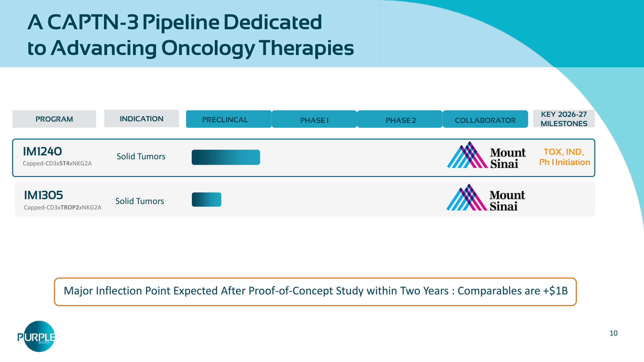644x362 pixels.
Task: Select the INDICATION column header
Action: (142, 119)
